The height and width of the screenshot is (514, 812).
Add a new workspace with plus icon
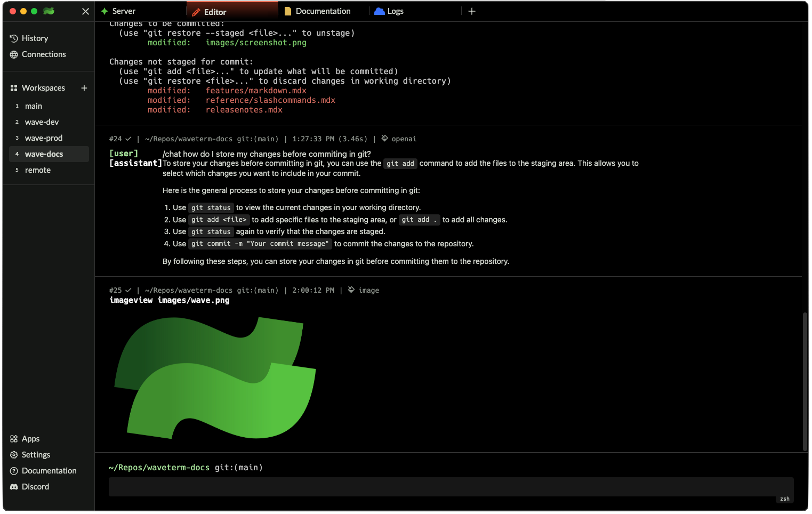click(84, 88)
